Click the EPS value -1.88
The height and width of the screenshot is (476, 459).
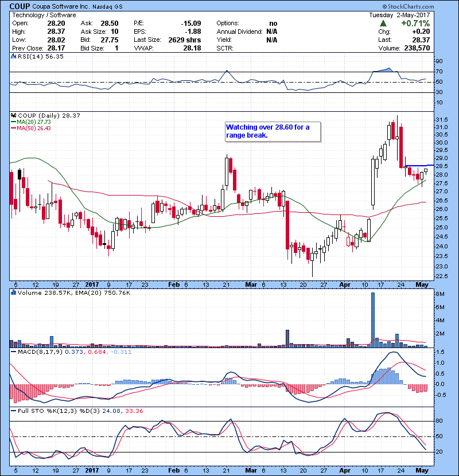(x=193, y=32)
